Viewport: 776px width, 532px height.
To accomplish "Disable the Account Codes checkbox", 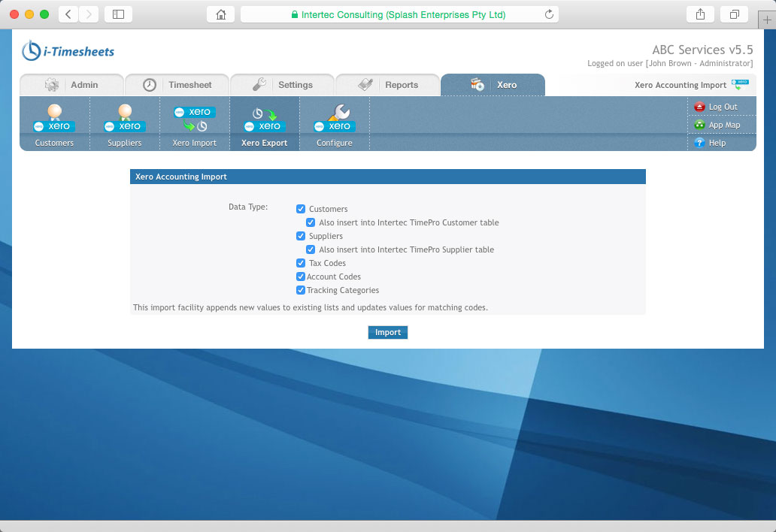I will (301, 277).
